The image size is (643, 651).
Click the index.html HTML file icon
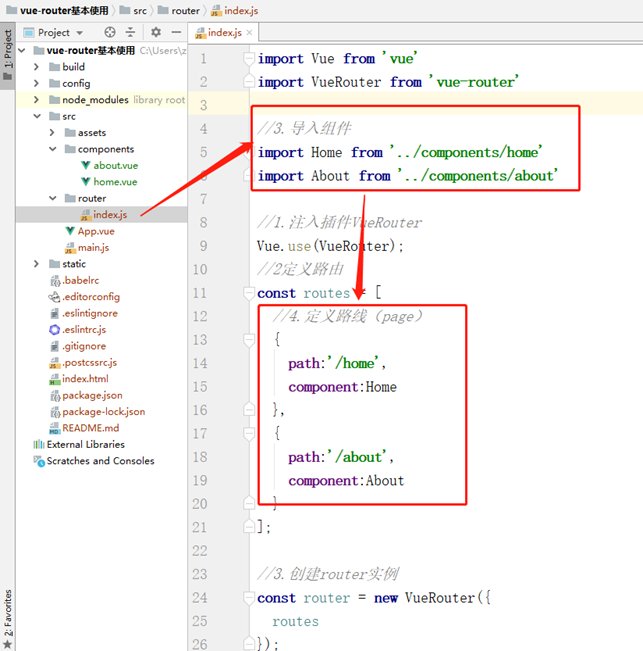(54, 379)
